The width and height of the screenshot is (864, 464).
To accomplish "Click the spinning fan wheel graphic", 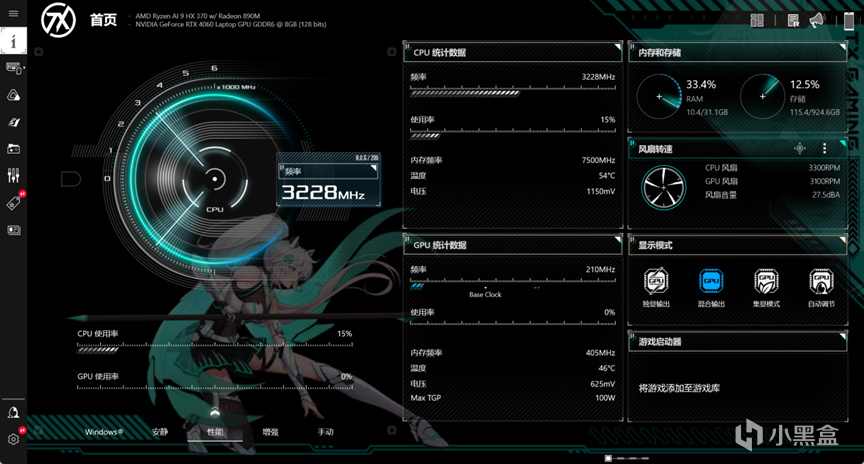I will click(x=663, y=187).
